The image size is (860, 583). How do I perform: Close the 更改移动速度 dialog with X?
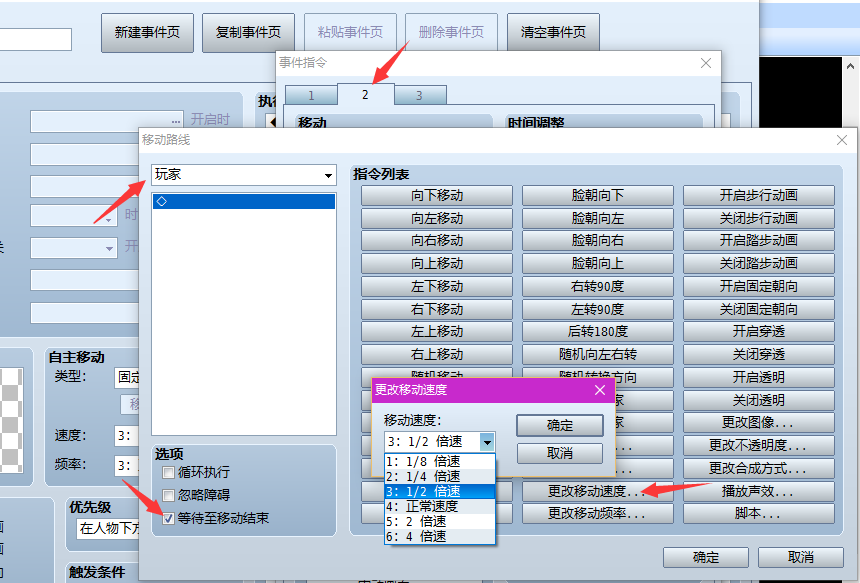click(x=600, y=390)
